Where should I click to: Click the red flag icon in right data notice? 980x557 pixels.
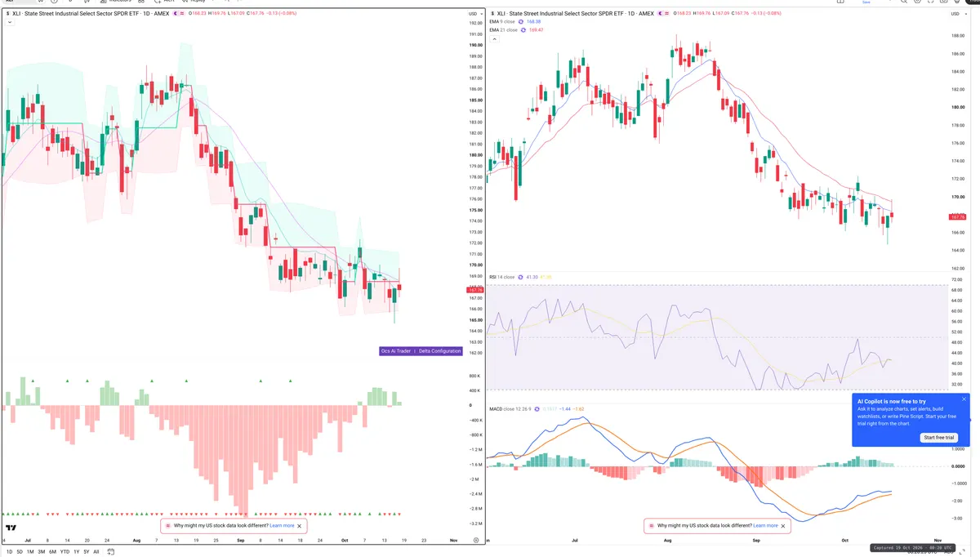point(651,526)
